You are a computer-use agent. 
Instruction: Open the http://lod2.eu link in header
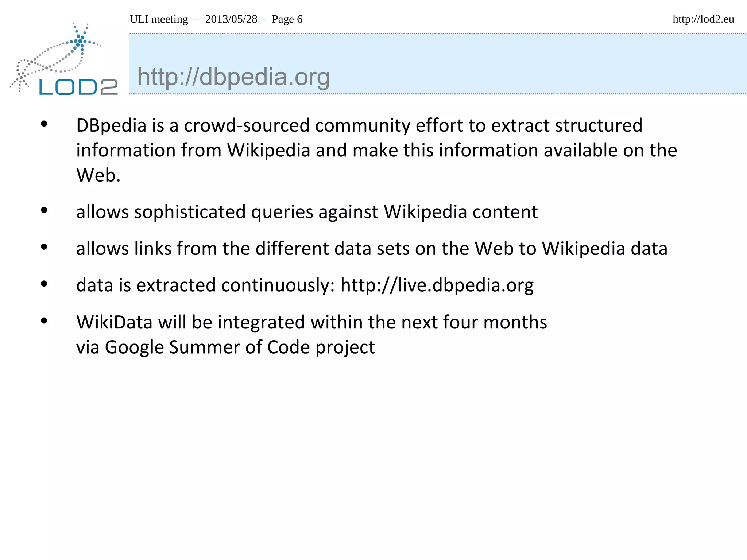(703, 19)
